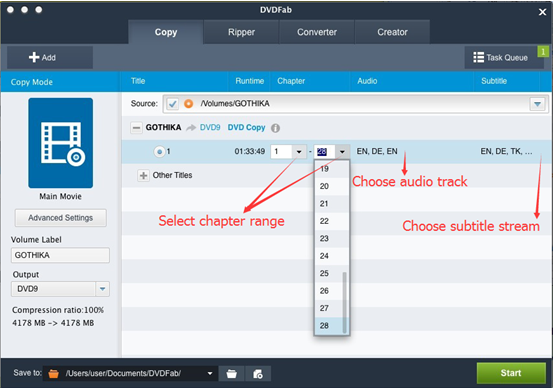
Task: Click the 4178 MB -> 4178 MB text
Action: (x=53, y=323)
